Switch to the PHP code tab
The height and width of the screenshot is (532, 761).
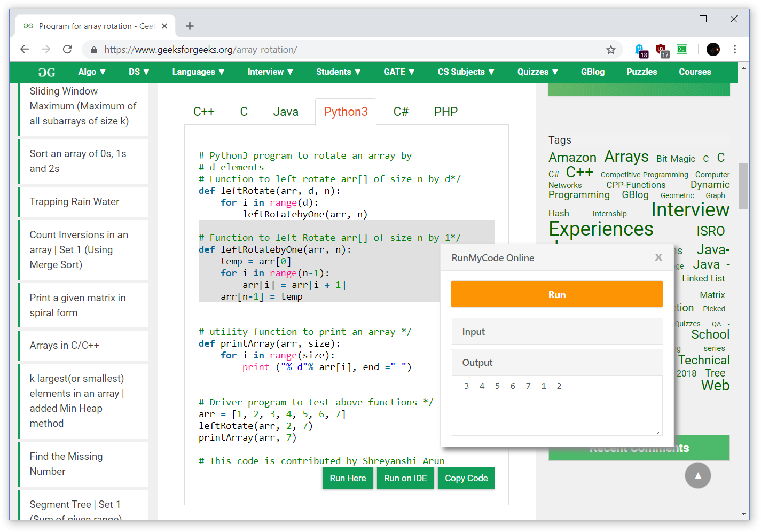pyautogui.click(x=446, y=112)
